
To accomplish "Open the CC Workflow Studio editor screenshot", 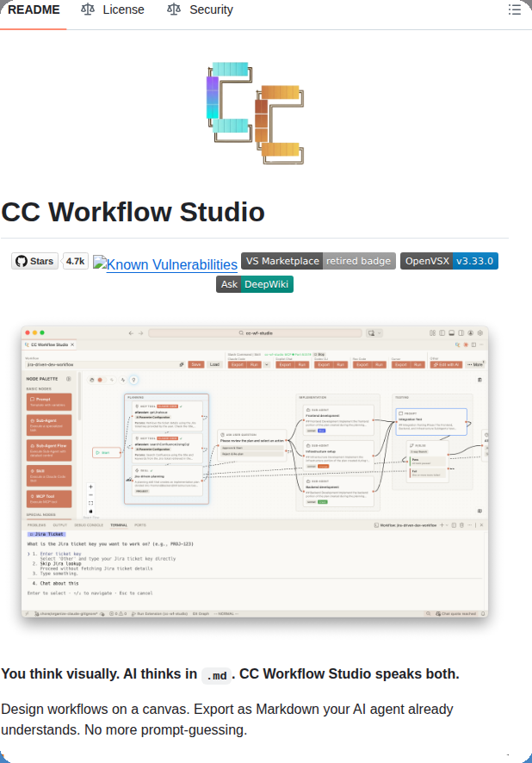I will coord(255,472).
